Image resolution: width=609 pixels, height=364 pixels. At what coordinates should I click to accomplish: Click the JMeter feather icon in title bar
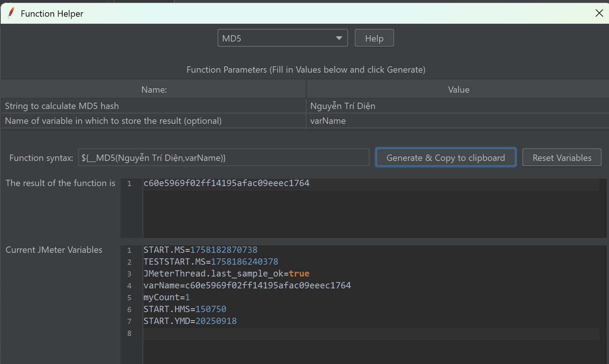tap(11, 13)
